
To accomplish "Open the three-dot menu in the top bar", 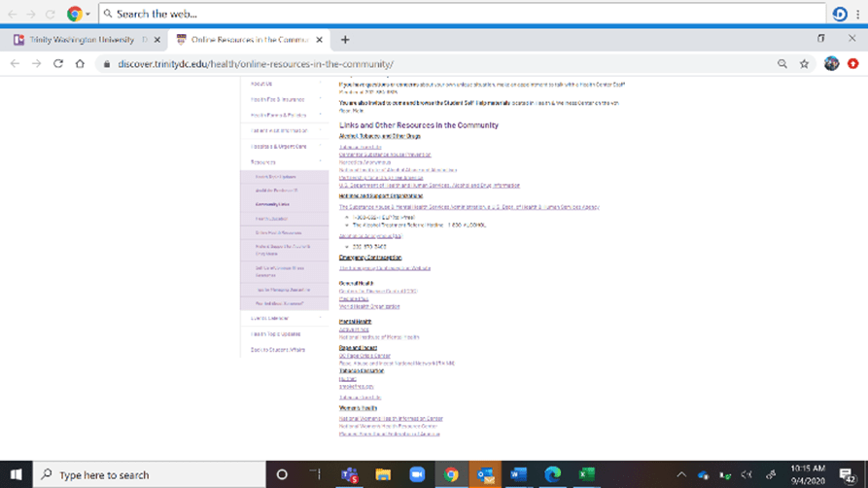I will [x=858, y=14].
